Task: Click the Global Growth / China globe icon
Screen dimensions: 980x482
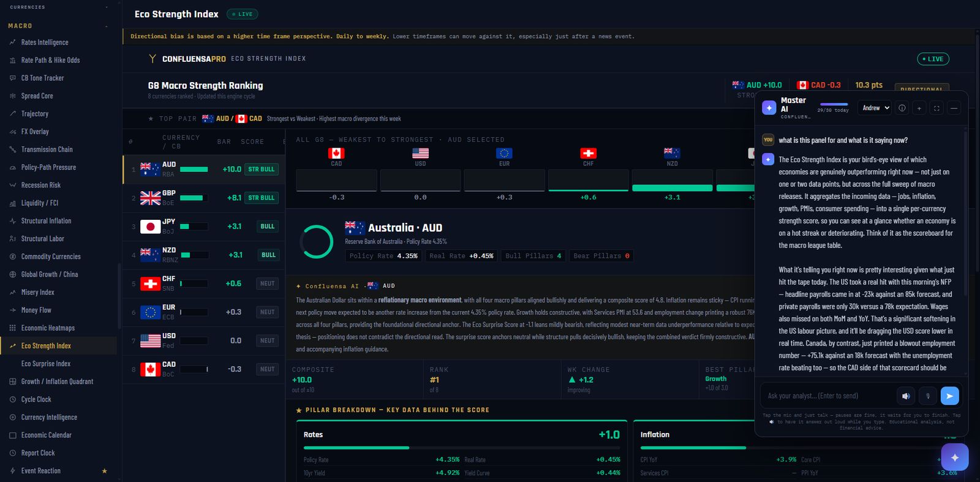Action: pyautogui.click(x=13, y=274)
